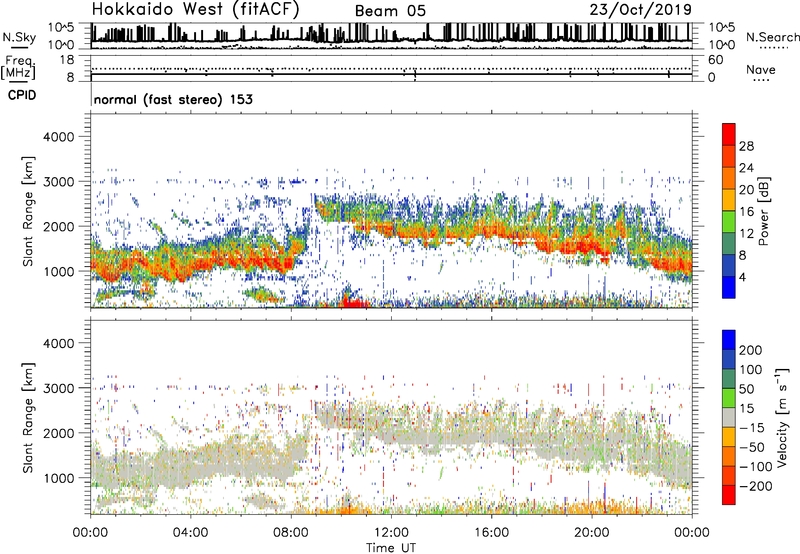Click the "Power [dB]" color bar title
800x554 pixels.
click(763, 211)
